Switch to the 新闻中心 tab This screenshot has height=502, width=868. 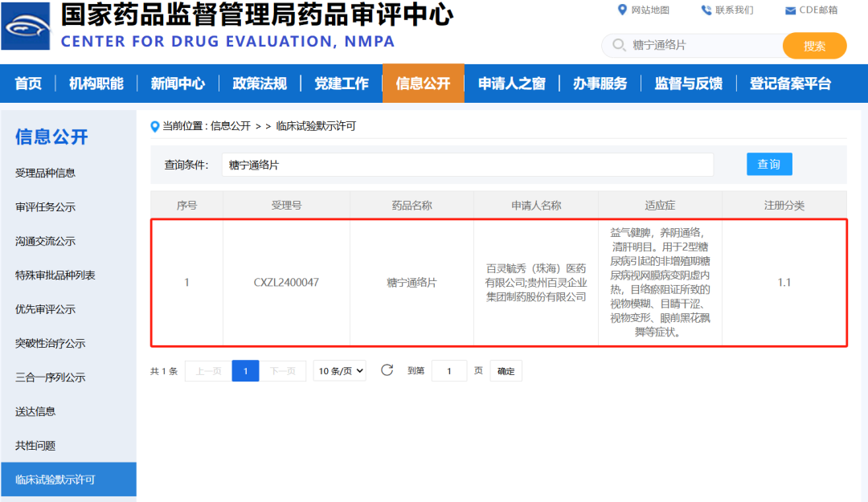point(178,84)
